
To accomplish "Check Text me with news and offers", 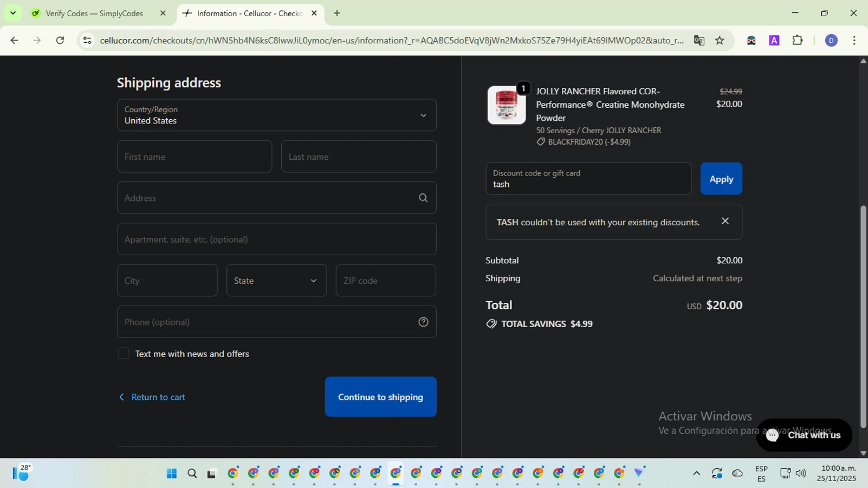I will 123,353.
